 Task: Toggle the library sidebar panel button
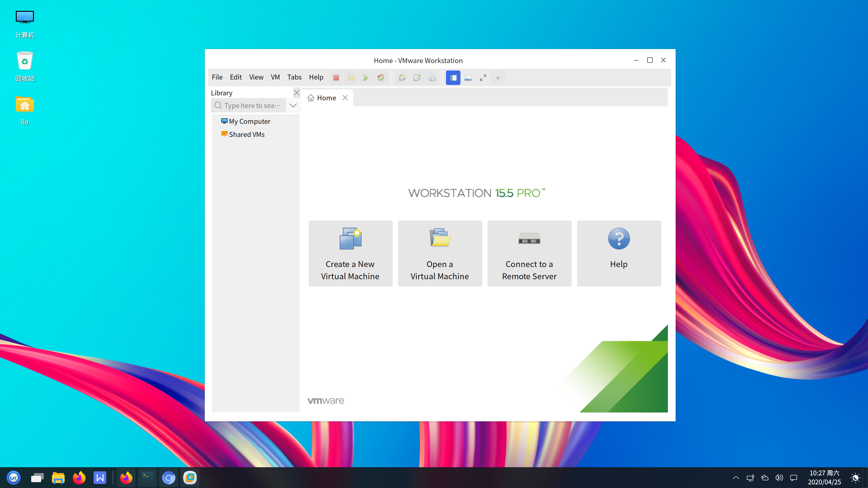(453, 78)
